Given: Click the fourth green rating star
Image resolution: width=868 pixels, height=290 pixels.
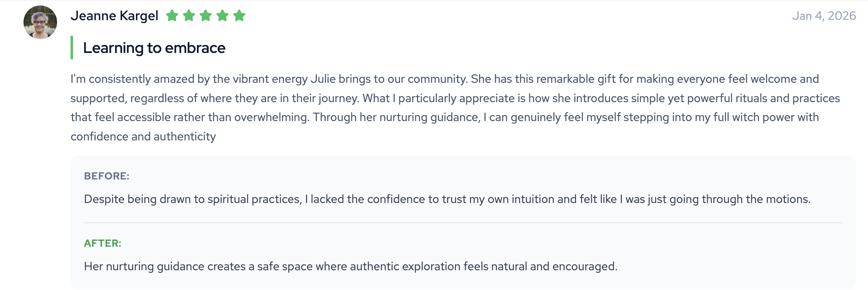Looking at the screenshot, I should click(222, 16).
